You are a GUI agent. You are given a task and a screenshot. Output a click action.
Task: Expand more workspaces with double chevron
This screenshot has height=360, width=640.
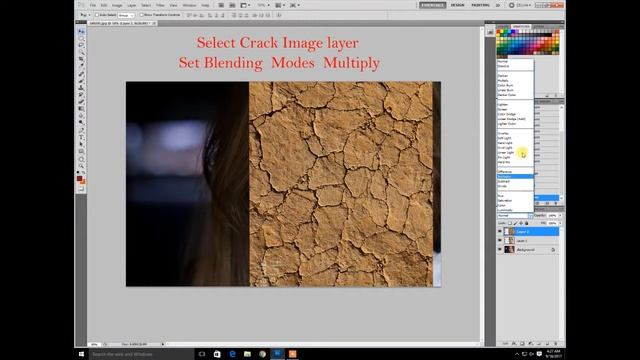pyautogui.click(x=498, y=5)
